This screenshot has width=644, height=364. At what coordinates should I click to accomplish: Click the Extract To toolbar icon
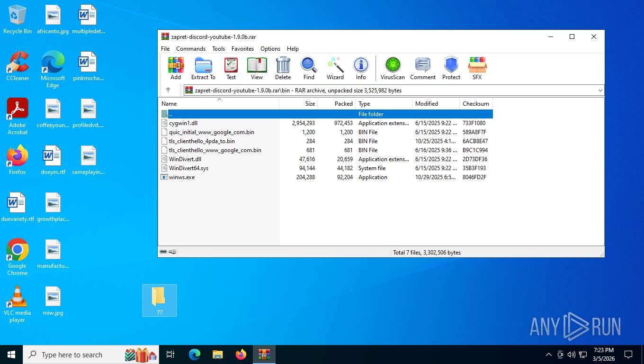coord(203,68)
